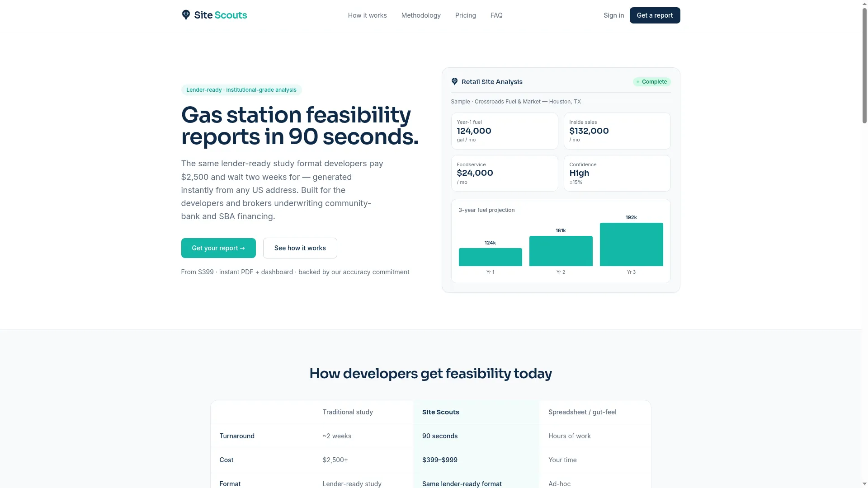Click the From $399 instant PDF note
868x488 pixels.
(295, 272)
